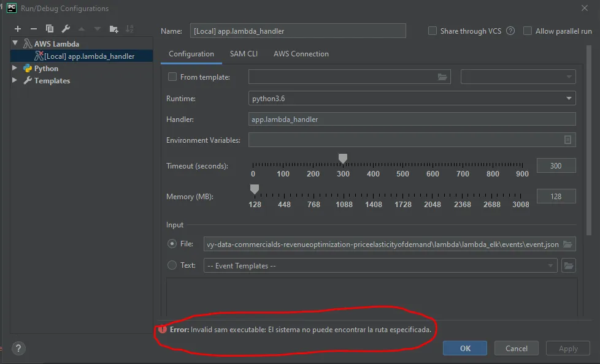
Task: Select Text input radio button
Action: pos(172,265)
